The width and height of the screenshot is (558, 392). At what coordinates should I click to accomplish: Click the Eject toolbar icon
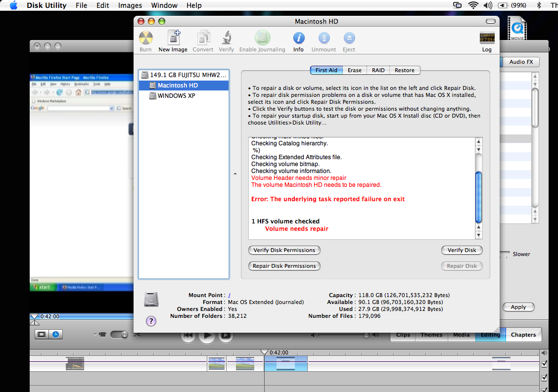click(x=349, y=38)
